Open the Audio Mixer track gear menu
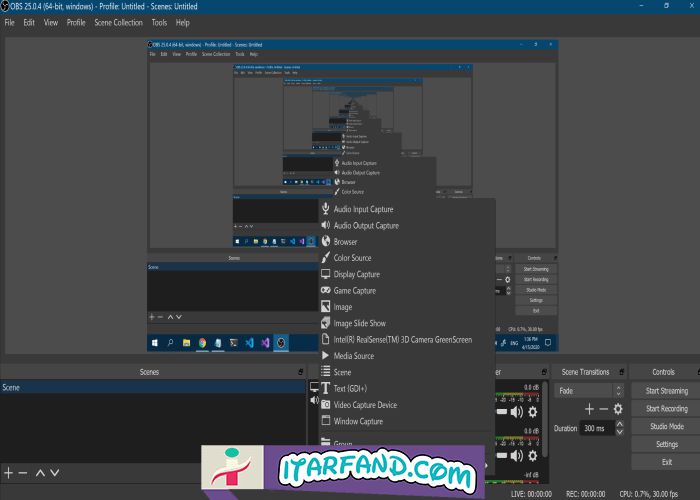 [533, 411]
